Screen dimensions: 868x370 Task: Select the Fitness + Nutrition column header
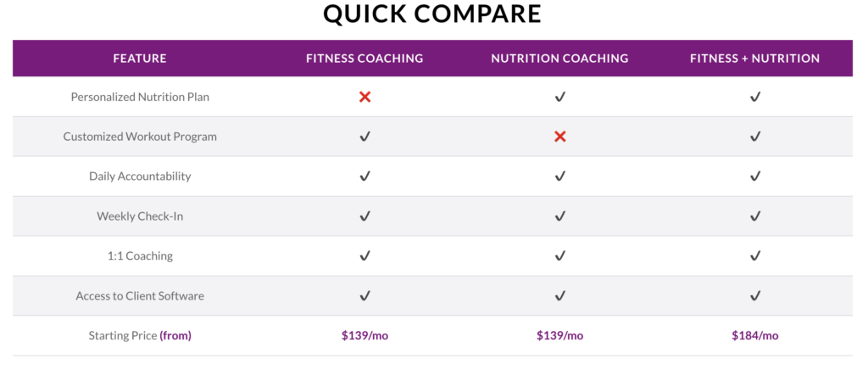click(x=755, y=59)
